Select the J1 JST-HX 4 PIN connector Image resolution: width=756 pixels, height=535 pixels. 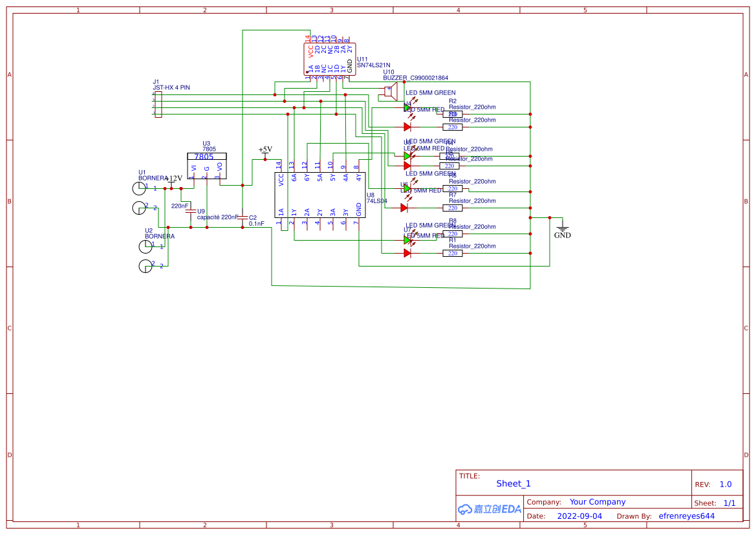tap(157, 104)
